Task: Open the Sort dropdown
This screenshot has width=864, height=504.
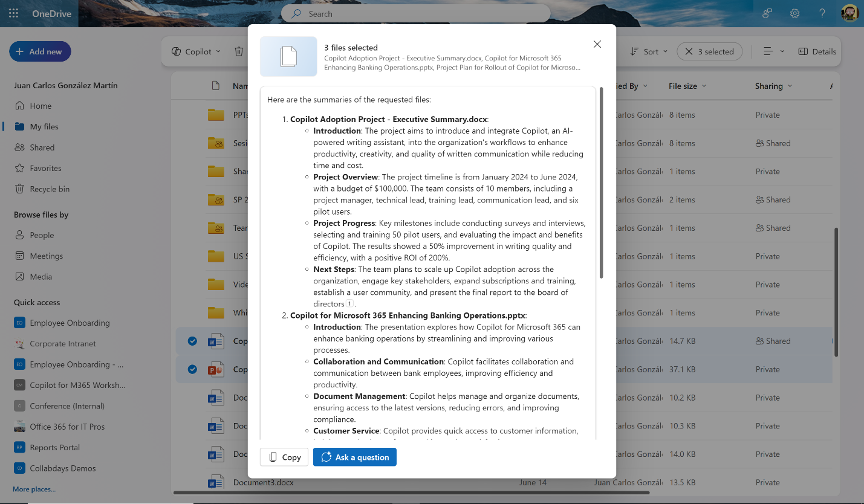Action: (648, 51)
